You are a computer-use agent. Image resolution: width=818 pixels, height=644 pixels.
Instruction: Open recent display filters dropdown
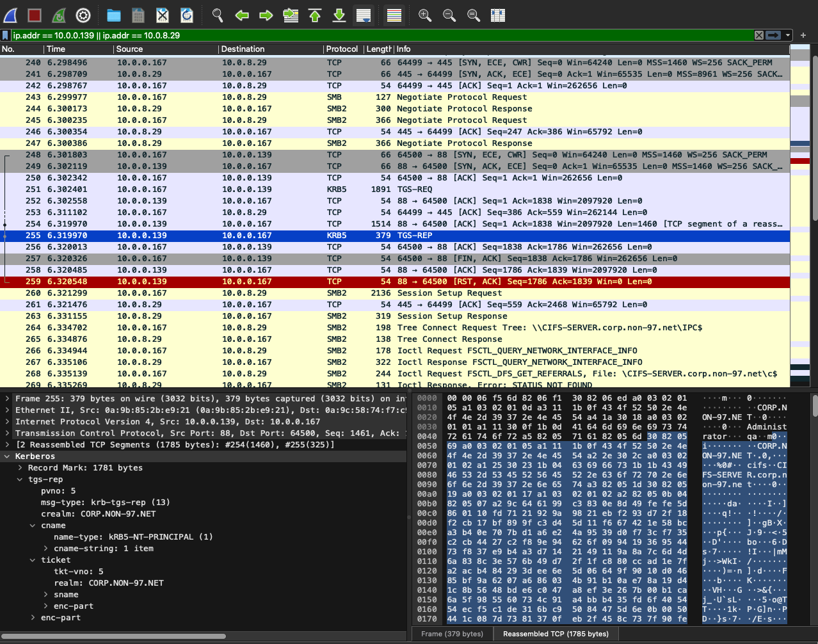[788, 35]
